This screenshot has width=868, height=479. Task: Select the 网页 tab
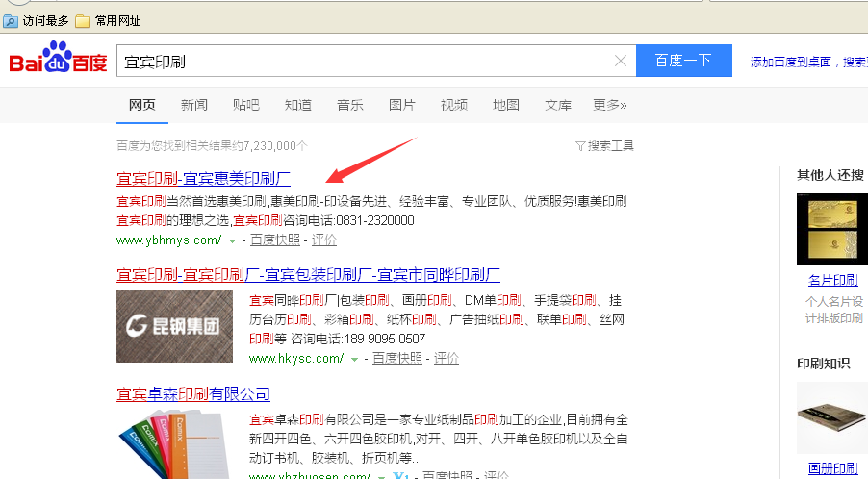(x=142, y=105)
